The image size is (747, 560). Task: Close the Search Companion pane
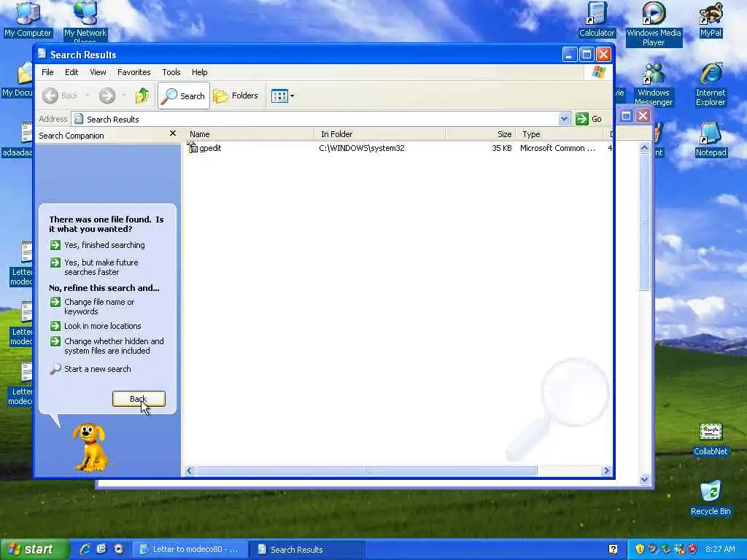(173, 134)
